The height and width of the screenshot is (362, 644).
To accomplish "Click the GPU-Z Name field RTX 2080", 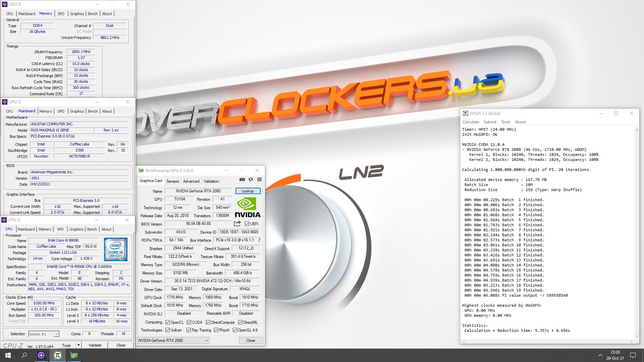I will coord(198,191).
